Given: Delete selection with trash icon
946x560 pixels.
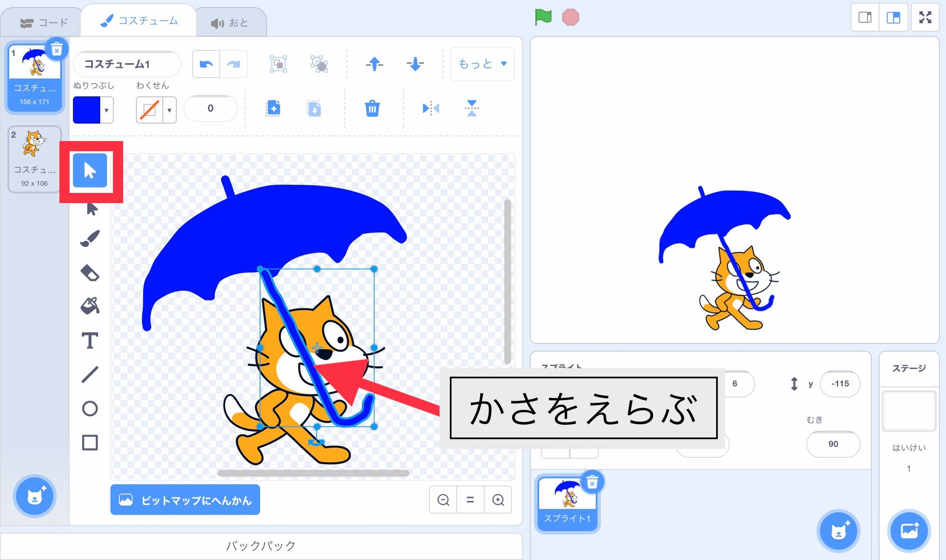Looking at the screenshot, I should (372, 108).
